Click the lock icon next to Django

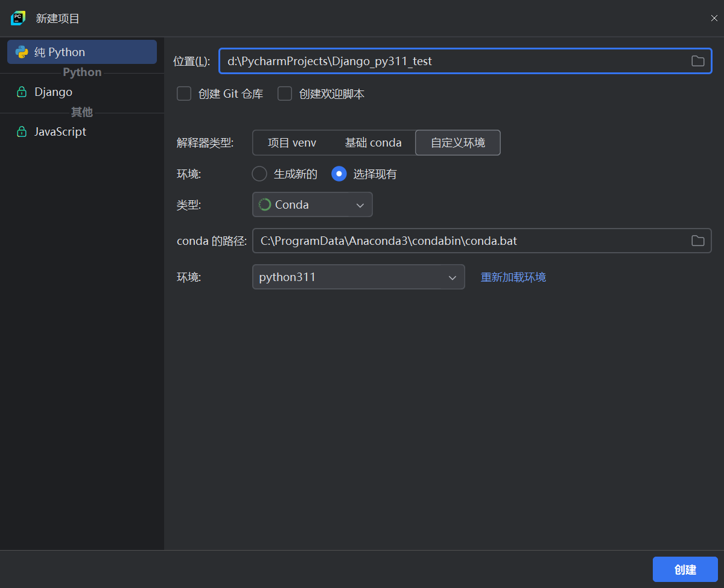[x=22, y=92]
